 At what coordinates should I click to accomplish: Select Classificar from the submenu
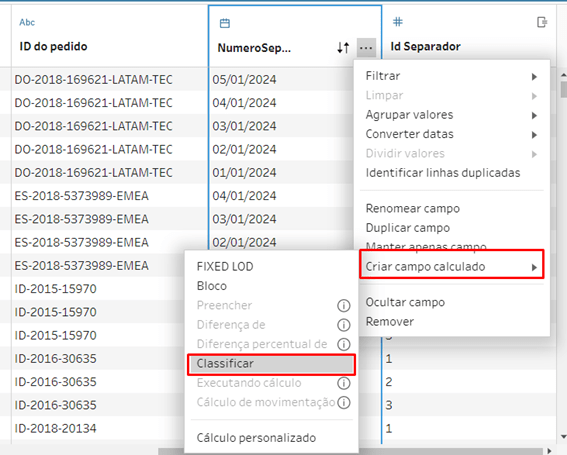point(271,363)
